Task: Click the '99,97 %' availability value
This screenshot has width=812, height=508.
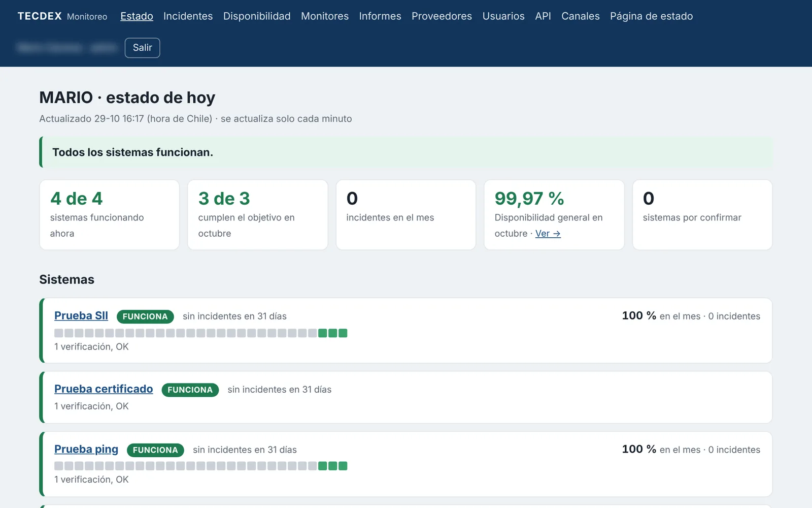Action: 529,198
